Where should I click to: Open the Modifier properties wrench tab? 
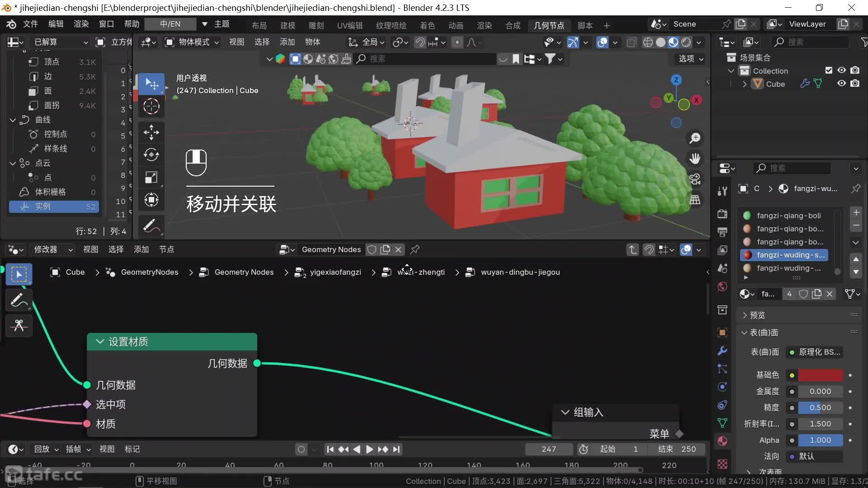[722, 351]
